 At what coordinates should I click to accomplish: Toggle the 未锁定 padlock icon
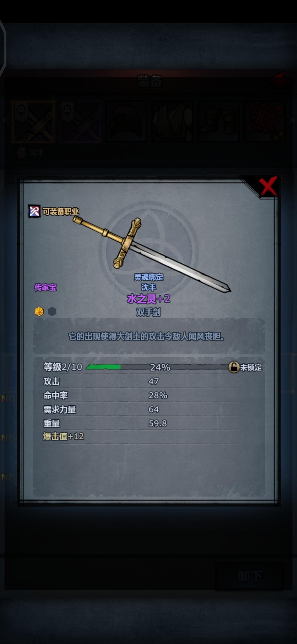coord(234,367)
